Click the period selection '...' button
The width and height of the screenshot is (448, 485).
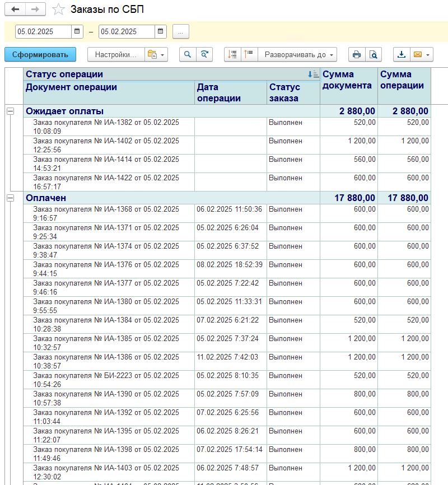pyautogui.click(x=180, y=32)
